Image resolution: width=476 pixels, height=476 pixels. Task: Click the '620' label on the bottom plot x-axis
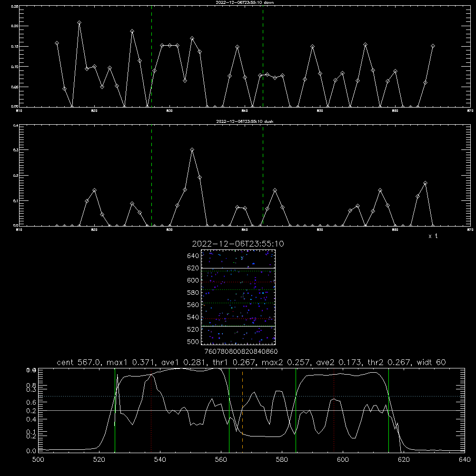coord(404,459)
